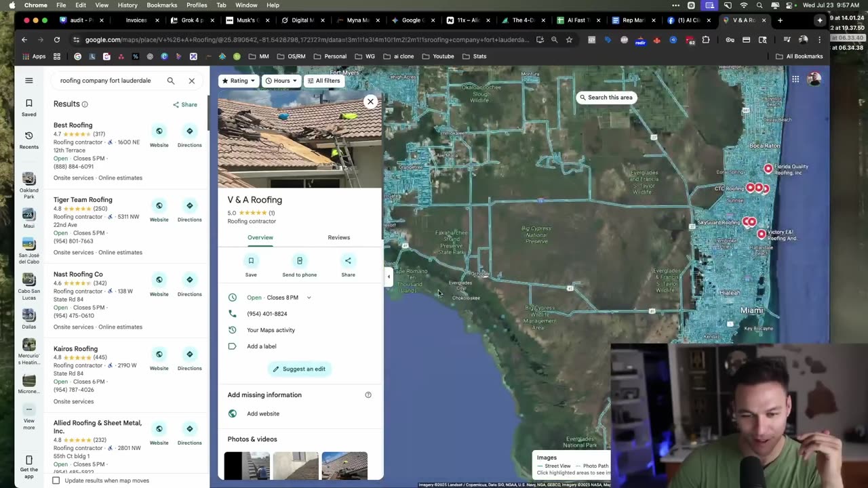Open the Google apps grid
Viewport: 868px width, 488px height.
[x=795, y=79]
